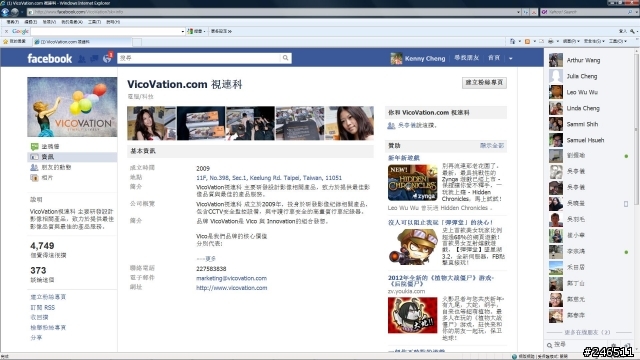Close the Google toolbar with its X icon
The image size is (640, 360).
click(x=6, y=31)
